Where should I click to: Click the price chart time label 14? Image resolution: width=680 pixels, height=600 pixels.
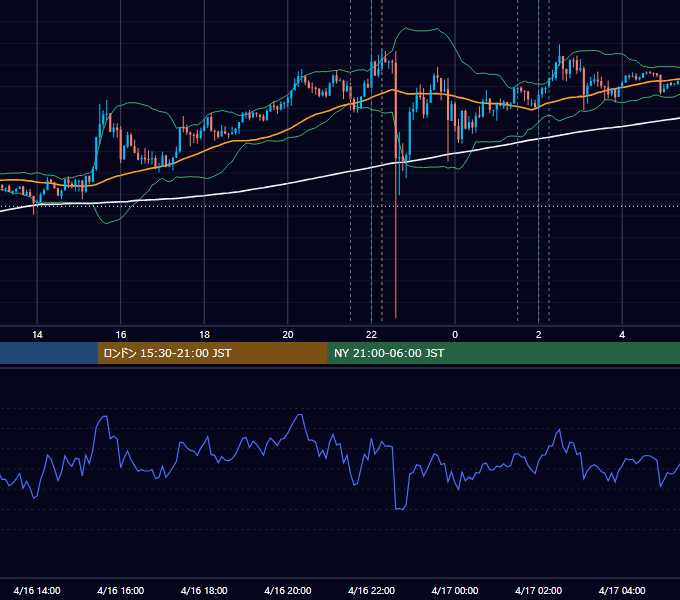pos(37,335)
